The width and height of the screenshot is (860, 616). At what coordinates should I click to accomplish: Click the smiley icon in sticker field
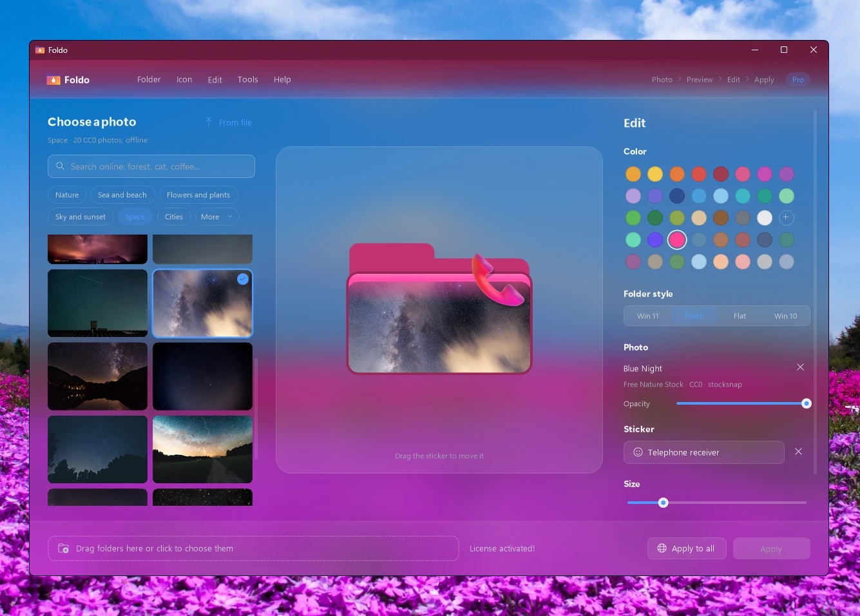click(638, 452)
